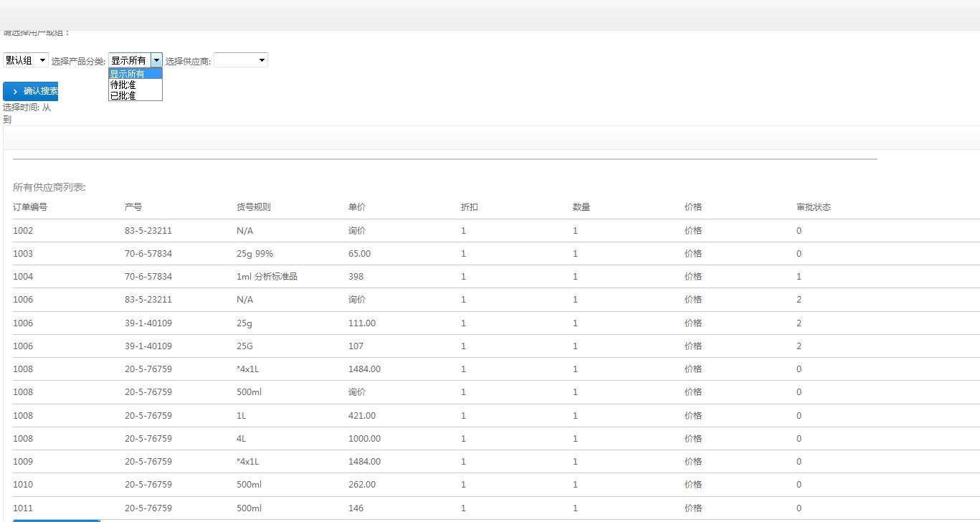Viewport: 980px width, 522px height.
Task: Select order number 1002
Action: tap(23, 231)
